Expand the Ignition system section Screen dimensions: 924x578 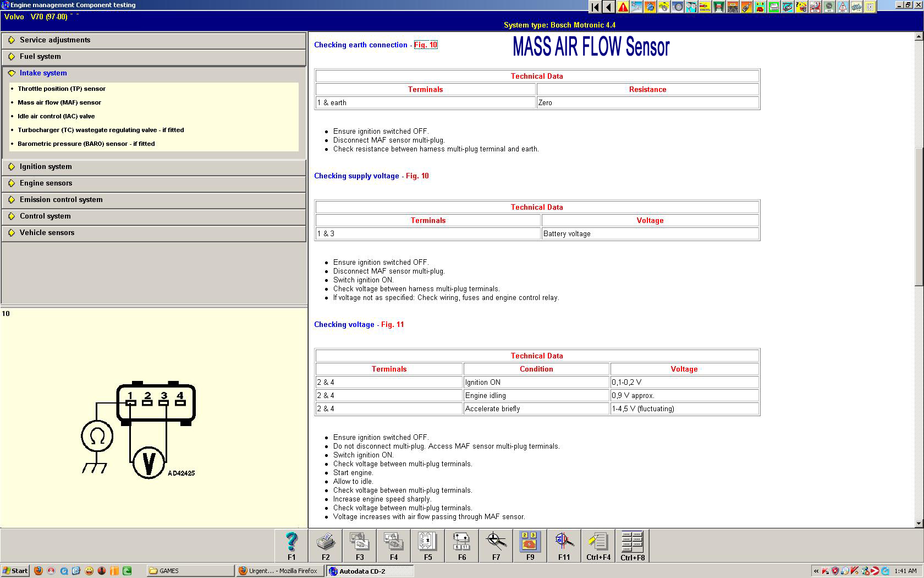(x=154, y=167)
